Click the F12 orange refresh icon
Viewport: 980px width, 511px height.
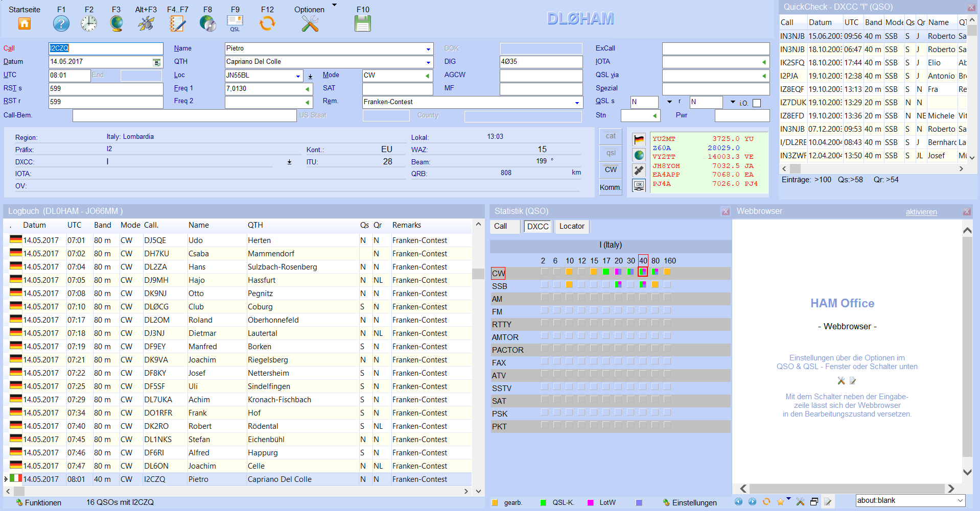pos(267,23)
